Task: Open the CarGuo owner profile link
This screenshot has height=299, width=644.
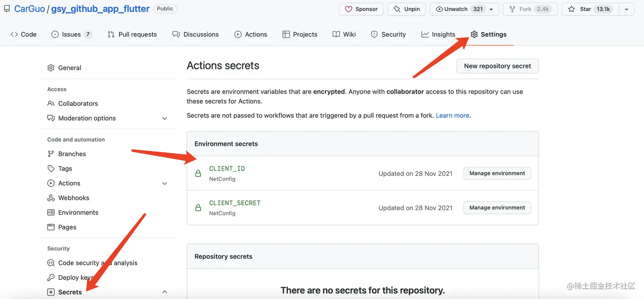Action: [29, 9]
